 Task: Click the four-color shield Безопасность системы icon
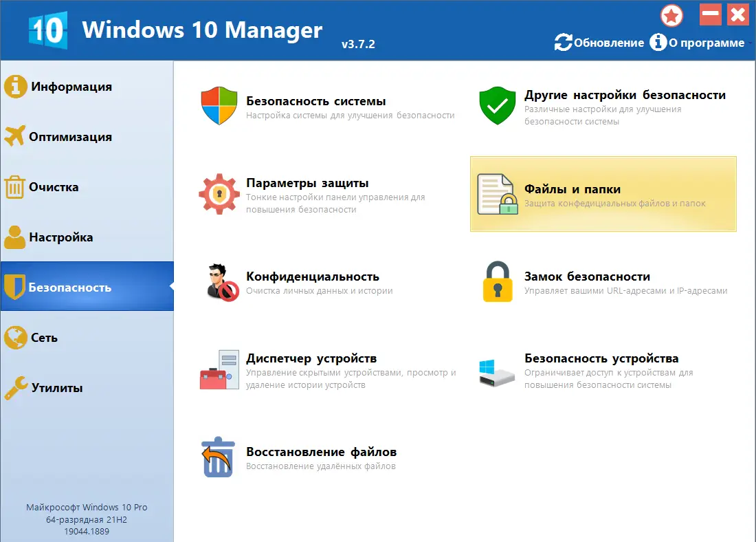(x=219, y=106)
